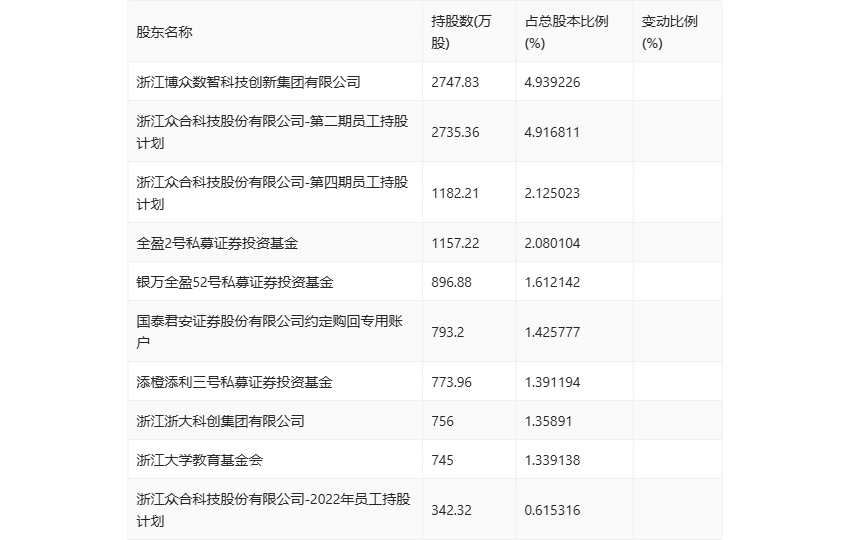Click the percentage value 2.125023
Viewport: 850px width, 540px height.
click(x=552, y=193)
